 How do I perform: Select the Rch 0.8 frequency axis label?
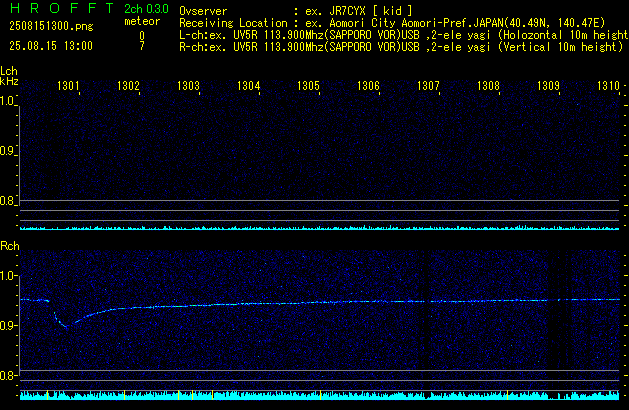pyautogui.click(x=8, y=375)
